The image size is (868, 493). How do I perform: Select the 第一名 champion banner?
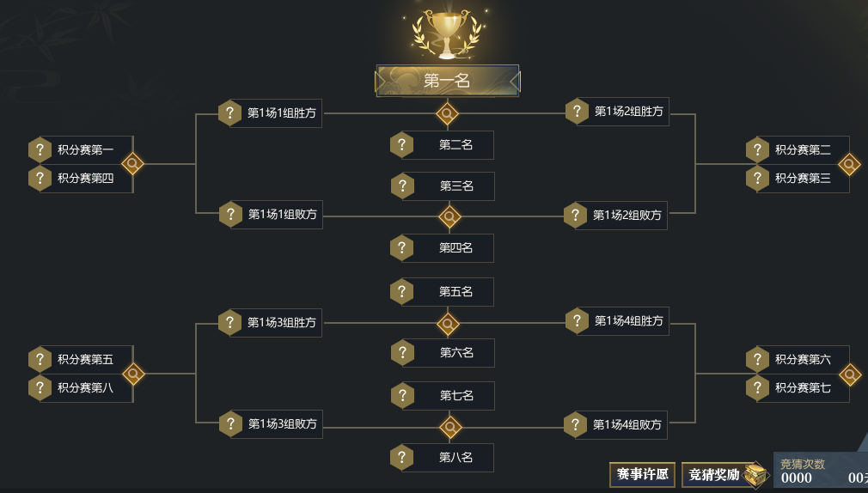[x=447, y=81]
